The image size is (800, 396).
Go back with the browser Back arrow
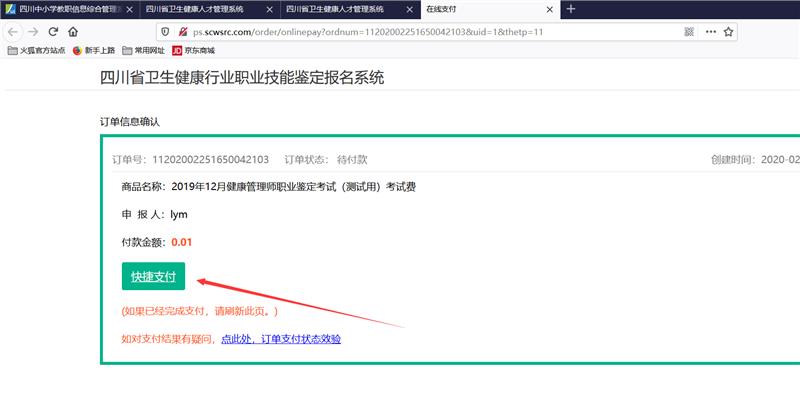(13, 32)
